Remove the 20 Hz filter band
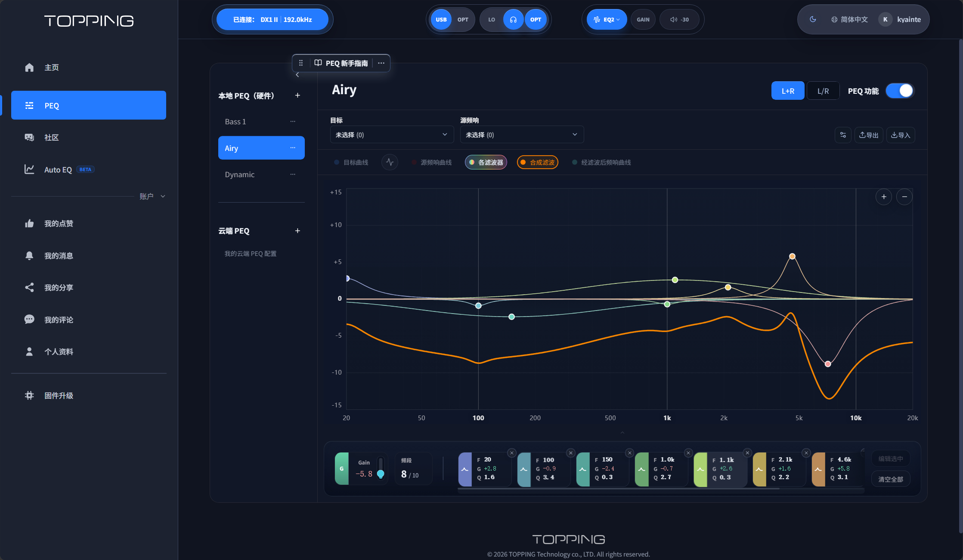Image resolution: width=963 pixels, height=560 pixels. click(x=512, y=453)
